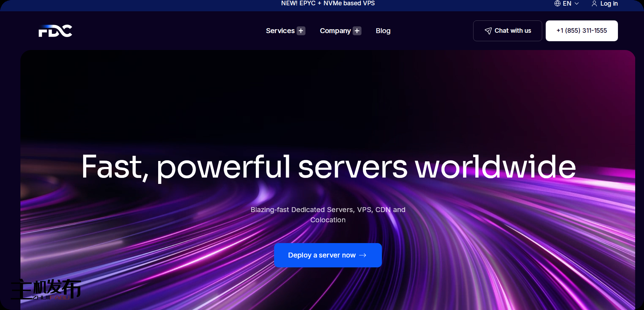Open the Blog page
The image size is (644, 310).
(x=383, y=31)
